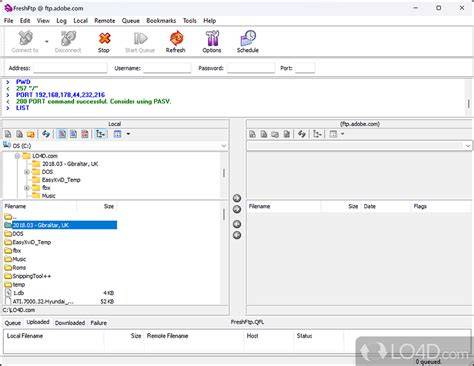Open the View menu

(x=43, y=21)
